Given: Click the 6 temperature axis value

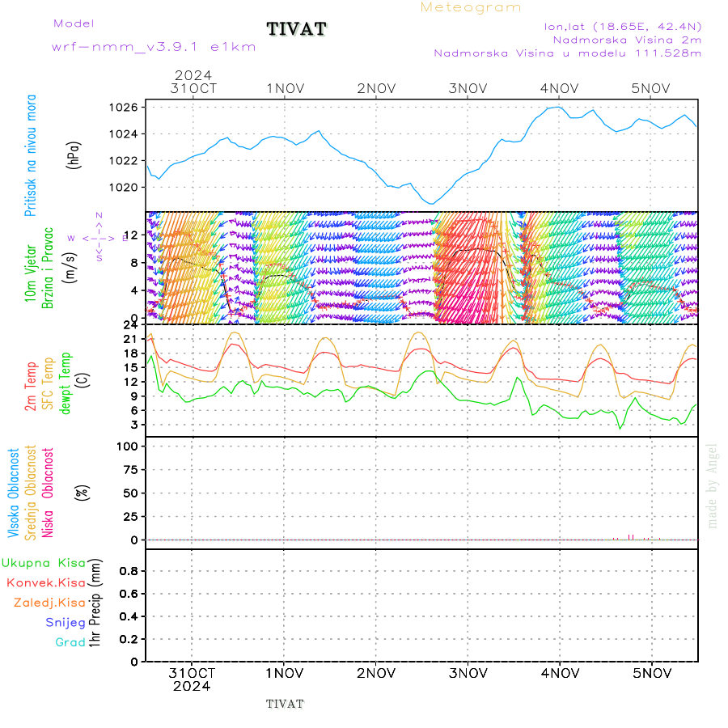Looking at the screenshot, I should tap(134, 410).
